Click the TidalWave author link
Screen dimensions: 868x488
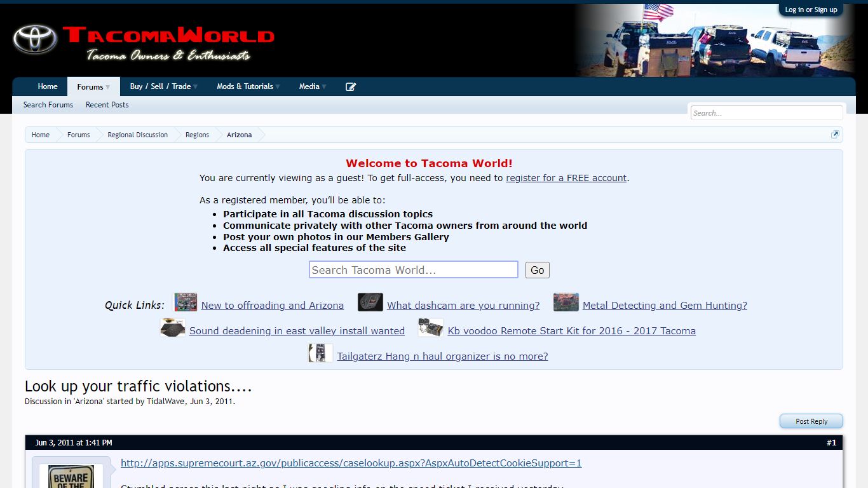click(x=166, y=402)
